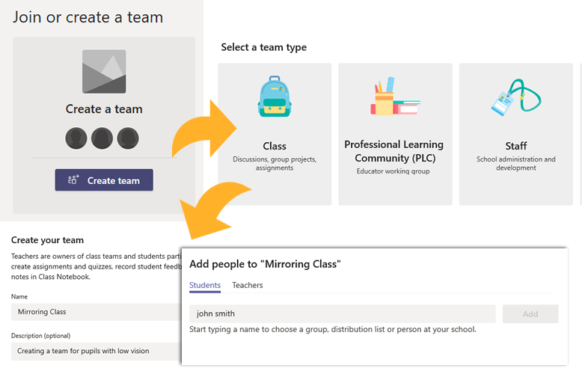Click the Class backpack icon

[x=275, y=97]
